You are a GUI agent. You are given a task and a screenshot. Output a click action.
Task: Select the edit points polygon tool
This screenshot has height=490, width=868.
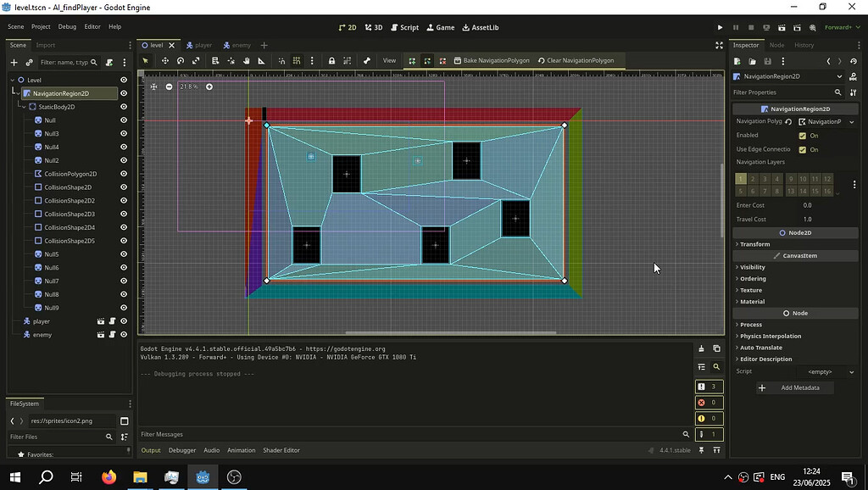coord(427,60)
